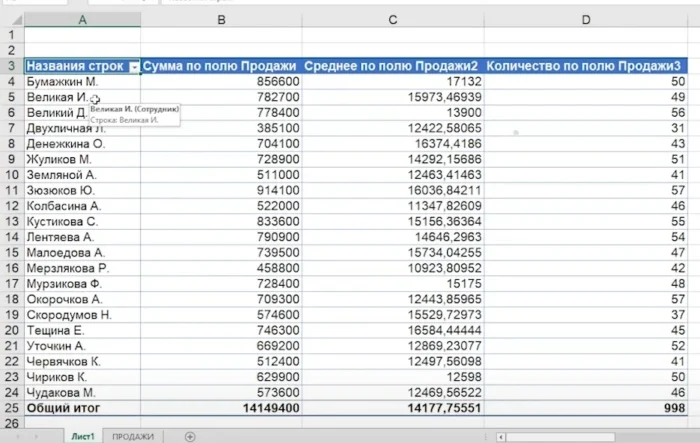
Task: Select column C header
Action: click(x=393, y=20)
